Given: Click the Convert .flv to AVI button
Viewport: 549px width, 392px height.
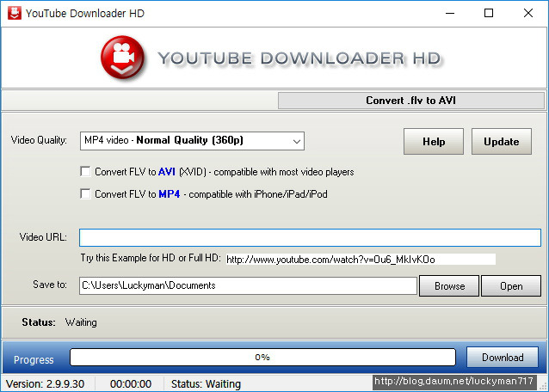Looking at the screenshot, I should coord(411,101).
